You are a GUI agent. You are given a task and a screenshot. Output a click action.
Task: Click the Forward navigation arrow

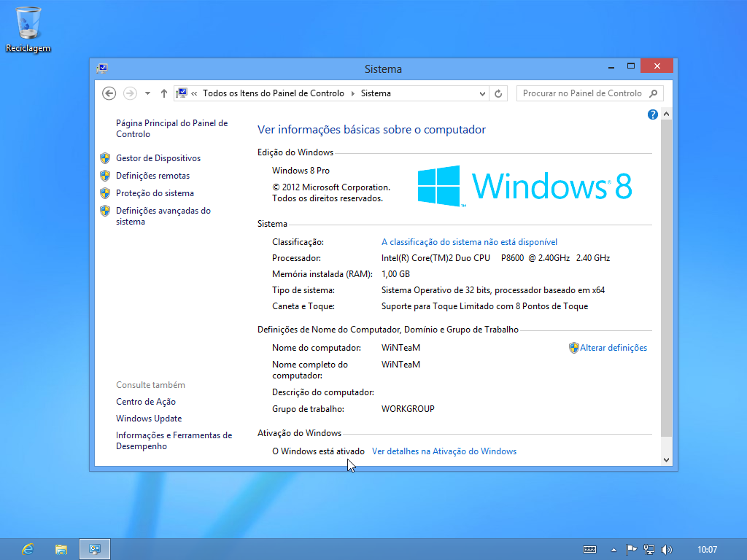coord(130,93)
